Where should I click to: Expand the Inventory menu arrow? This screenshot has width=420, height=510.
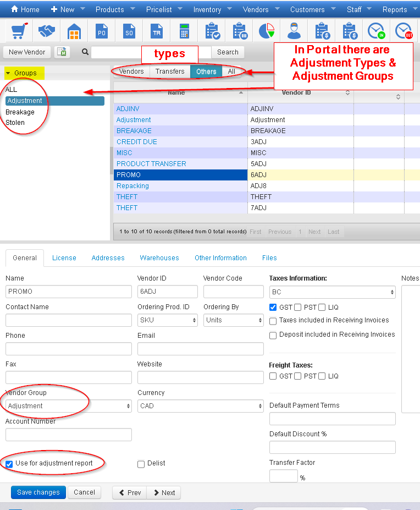pos(229,9)
